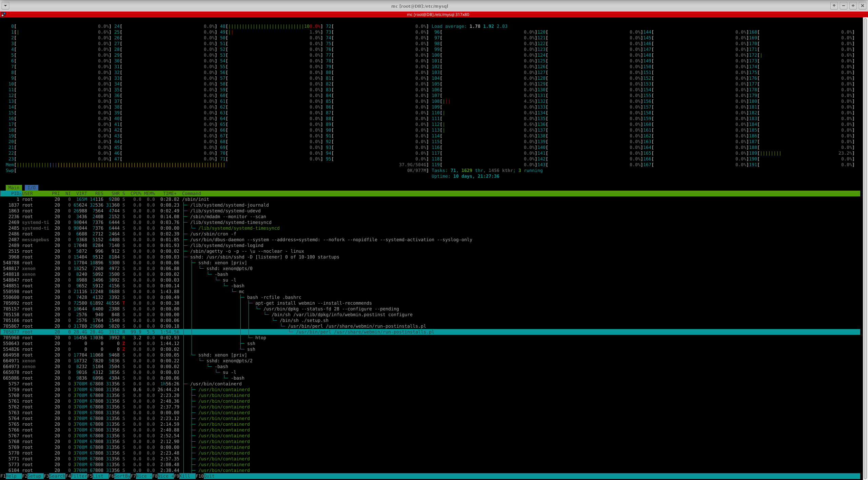Select the Main tab
The width and height of the screenshot is (868, 480).
(x=14, y=188)
